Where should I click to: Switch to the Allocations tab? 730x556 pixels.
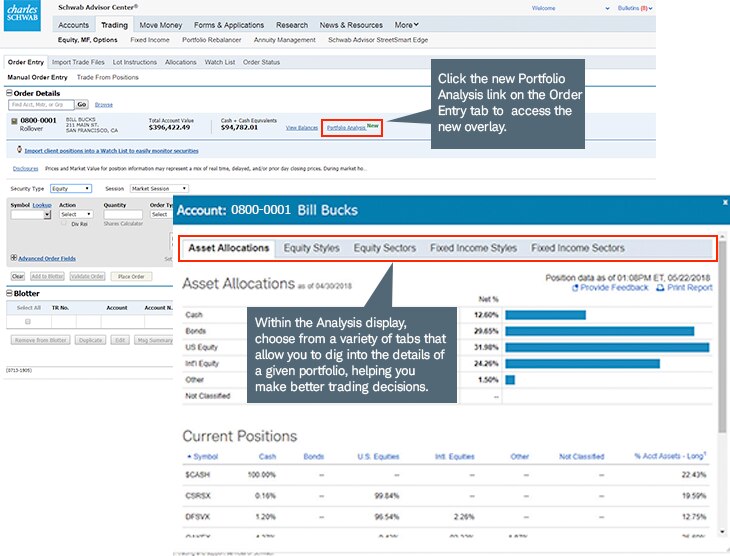(181, 62)
